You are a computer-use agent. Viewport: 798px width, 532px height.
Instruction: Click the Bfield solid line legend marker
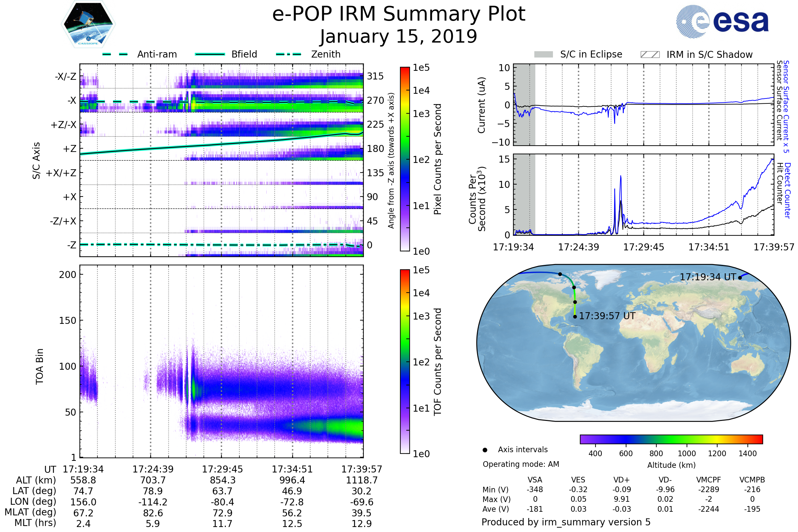coord(210,54)
